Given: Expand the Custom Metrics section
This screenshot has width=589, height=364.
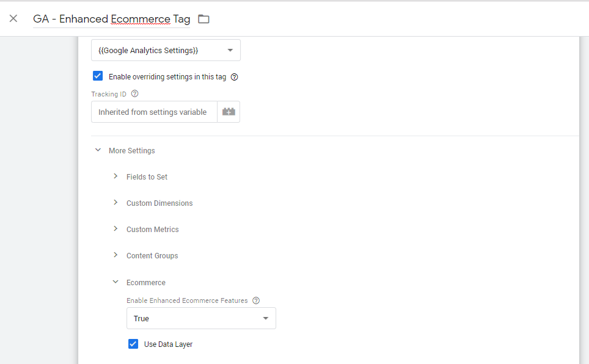Looking at the screenshot, I should (115, 229).
